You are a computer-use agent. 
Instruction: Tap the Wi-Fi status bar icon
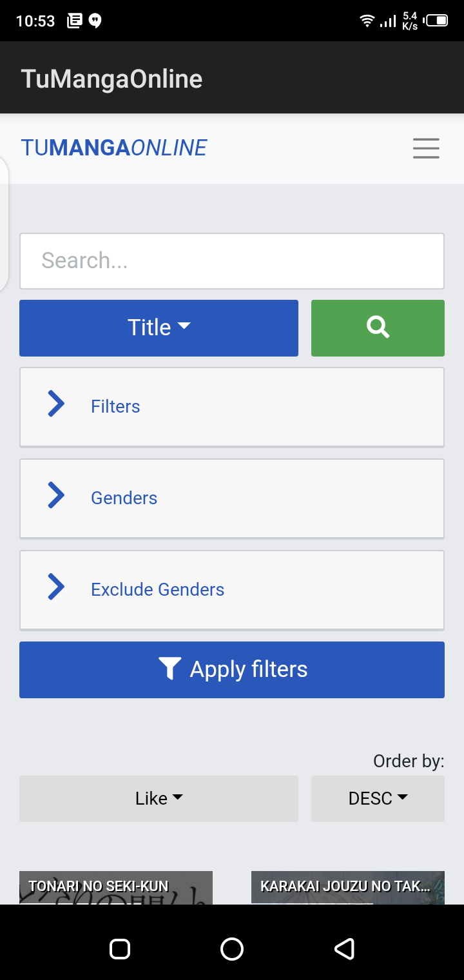pos(367,21)
